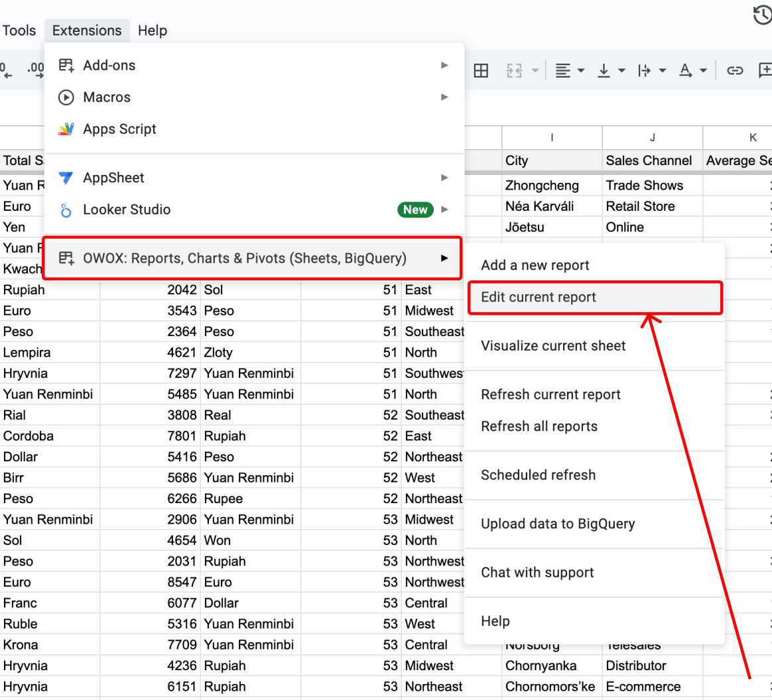
Task: Select Refresh current report
Action: [594, 394]
